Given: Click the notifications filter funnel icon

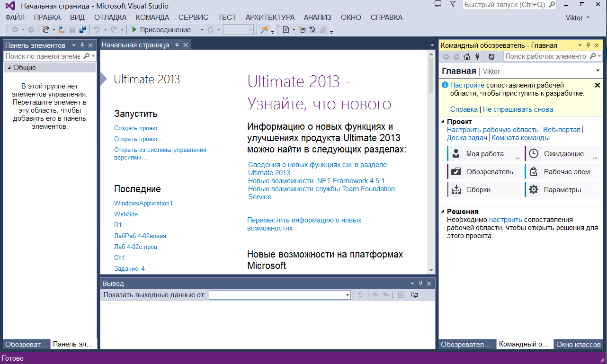Looking at the screenshot, I should tap(453, 4).
